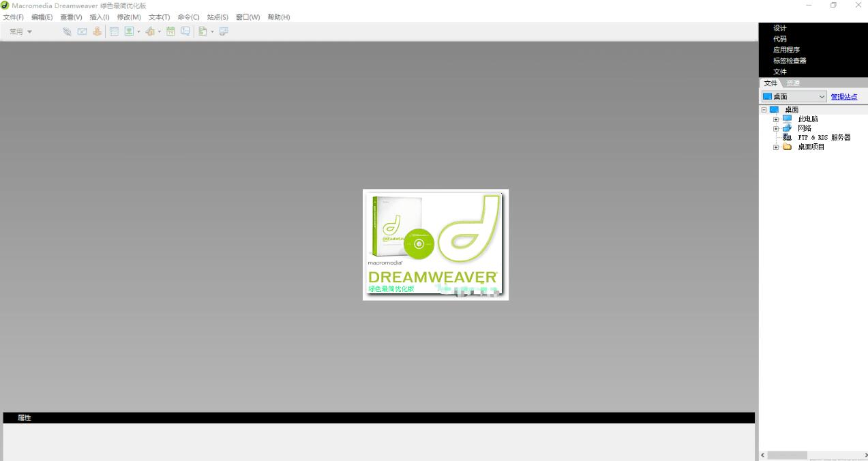868x461 pixels.
Task: Open the 文本(T) menu
Action: coord(159,17)
